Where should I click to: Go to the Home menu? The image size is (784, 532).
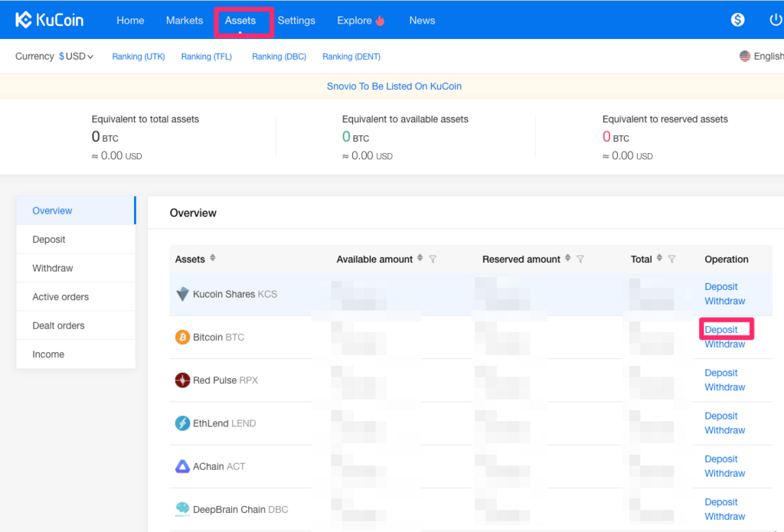click(x=130, y=21)
